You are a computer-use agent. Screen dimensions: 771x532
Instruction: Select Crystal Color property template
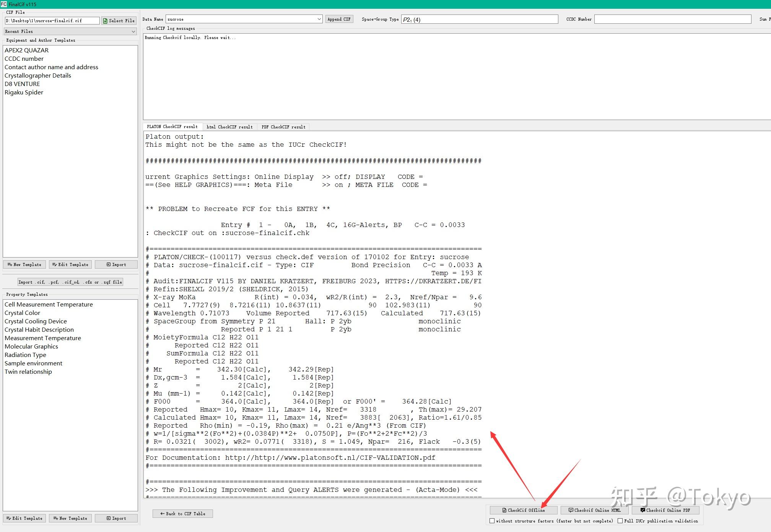[22, 313]
